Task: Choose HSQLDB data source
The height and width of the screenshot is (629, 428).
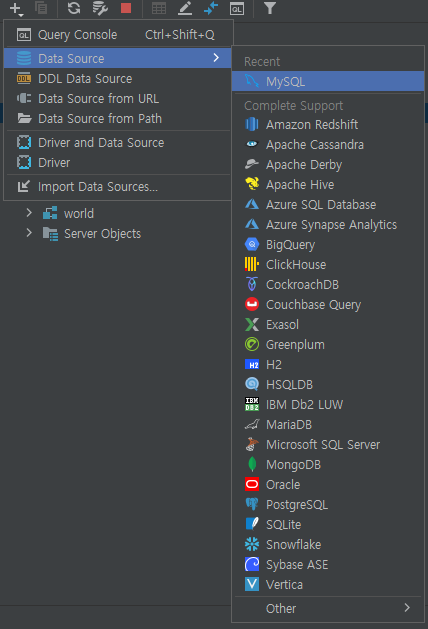Action: [x=328, y=385]
